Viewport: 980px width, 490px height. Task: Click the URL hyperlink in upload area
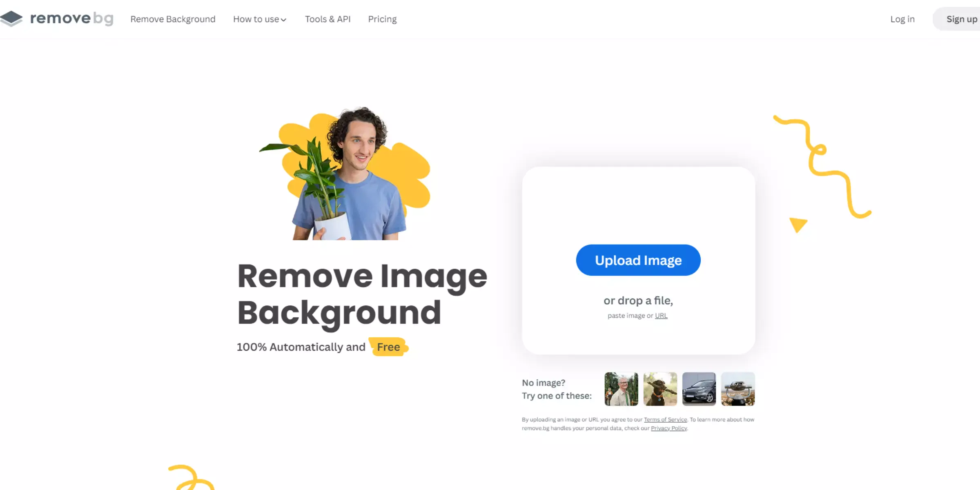[661, 316]
